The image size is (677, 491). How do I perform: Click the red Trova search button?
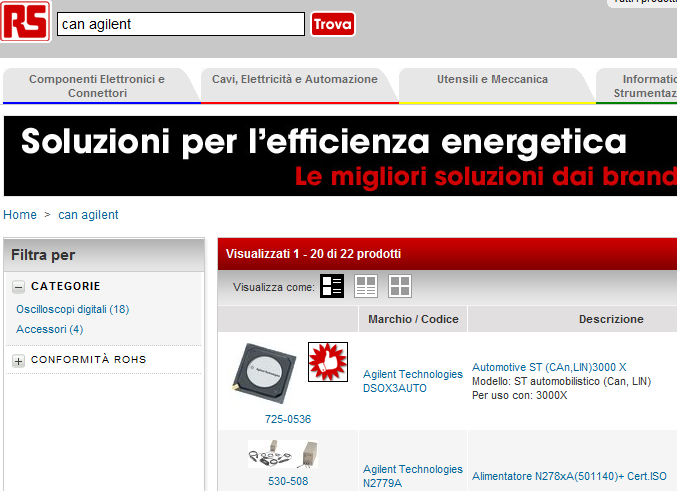tap(333, 24)
